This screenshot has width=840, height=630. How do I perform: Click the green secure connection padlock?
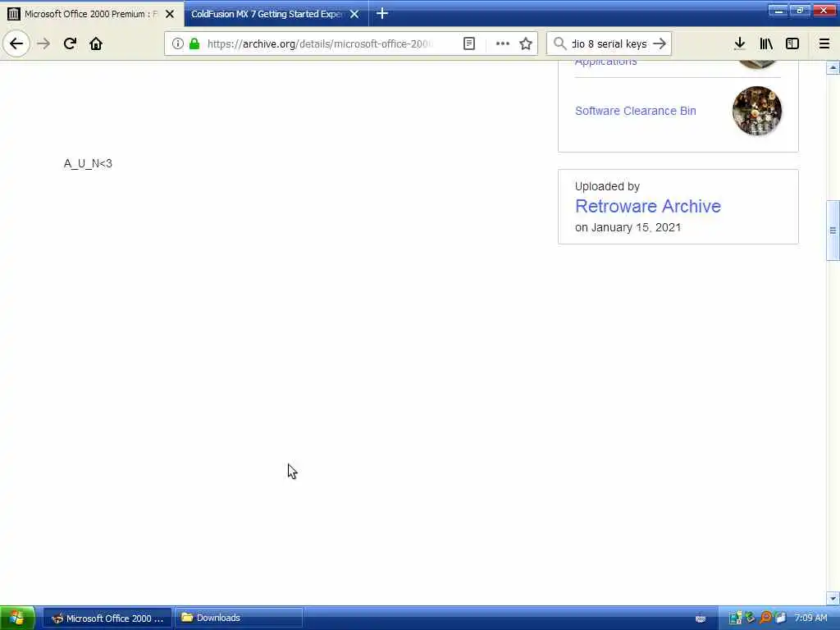coord(194,44)
